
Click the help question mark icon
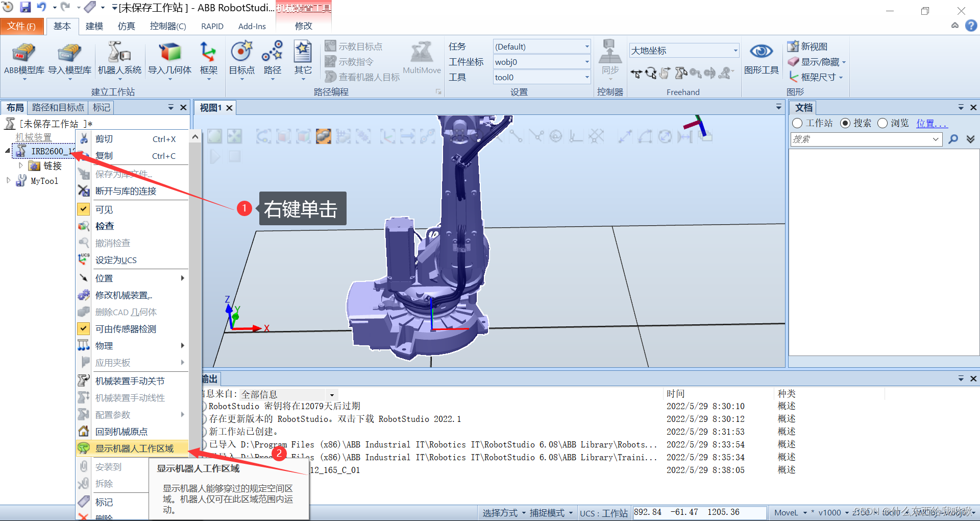971,26
